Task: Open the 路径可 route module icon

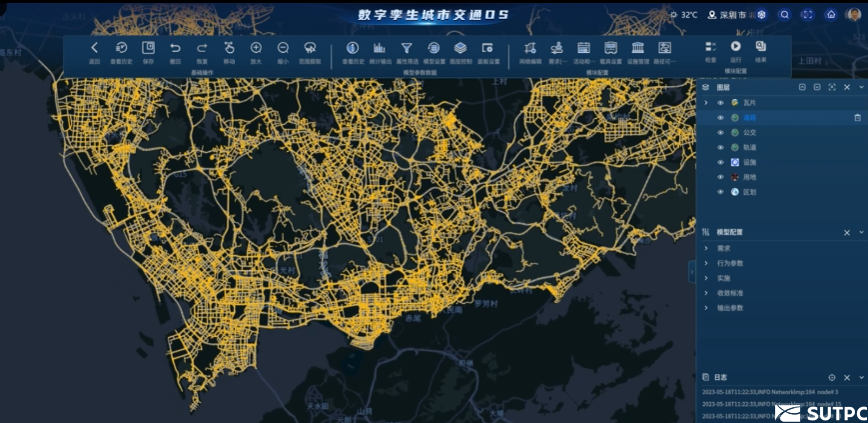Action: coord(665,48)
